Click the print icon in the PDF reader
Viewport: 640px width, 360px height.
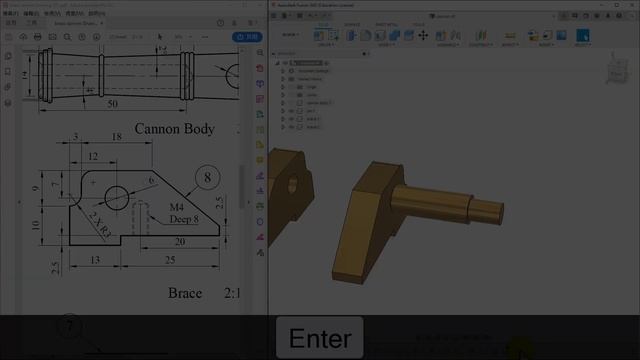[38, 37]
